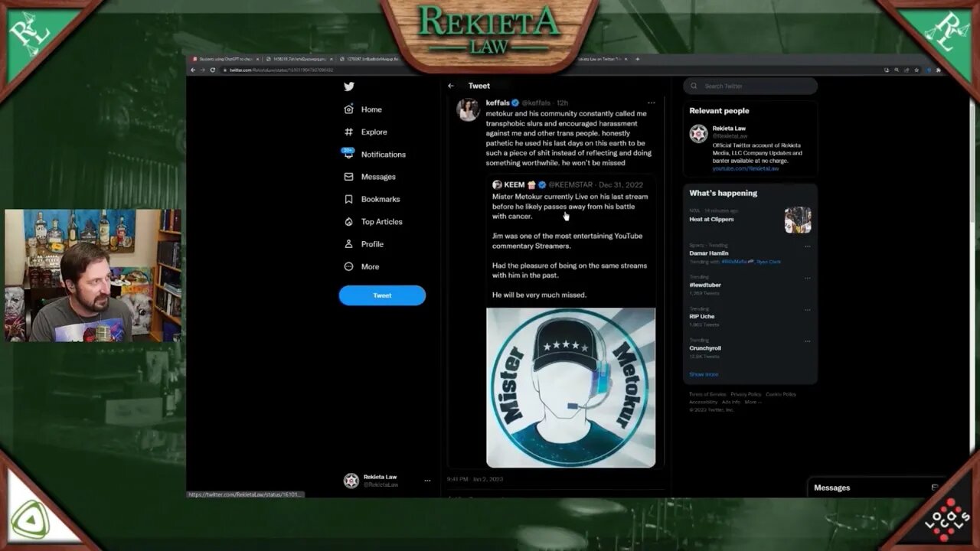Image resolution: width=980 pixels, height=551 pixels.
Task: Open account three-dot menu at sidebar bottom
Action: pos(427,481)
